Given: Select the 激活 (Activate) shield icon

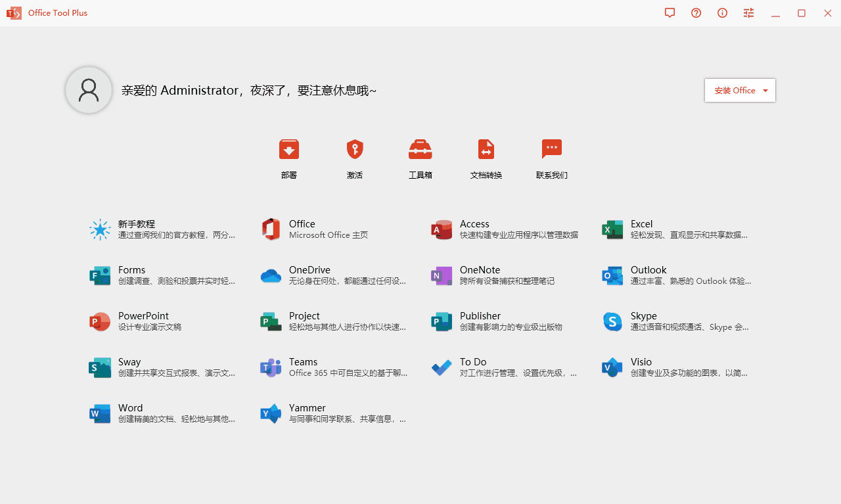Looking at the screenshot, I should coord(354,158).
